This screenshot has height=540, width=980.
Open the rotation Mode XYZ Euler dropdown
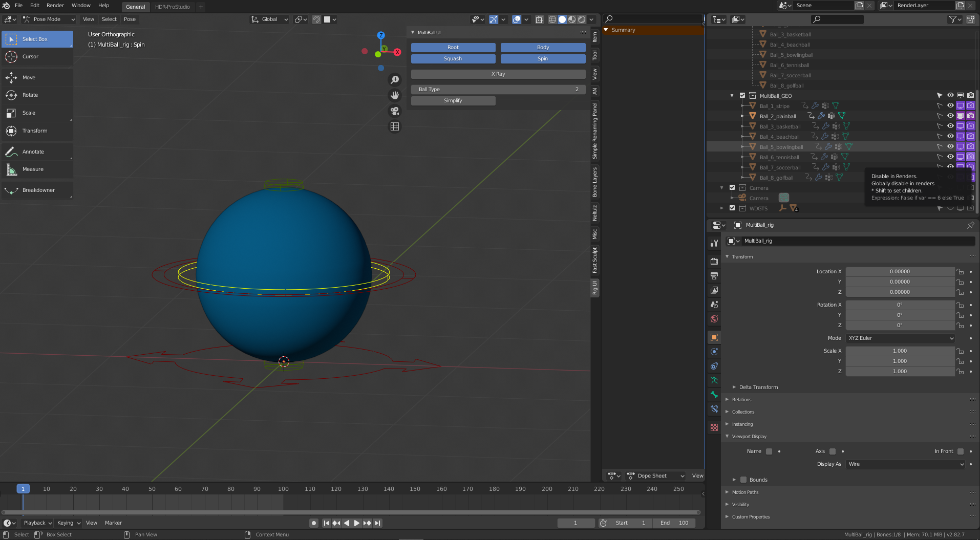click(901, 338)
